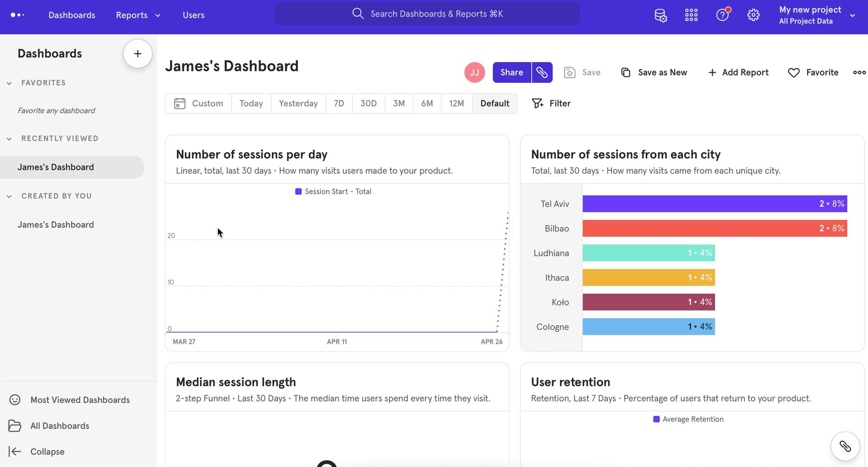Open the User retention report
The height and width of the screenshot is (467, 868).
pyautogui.click(x=571, y=382)
